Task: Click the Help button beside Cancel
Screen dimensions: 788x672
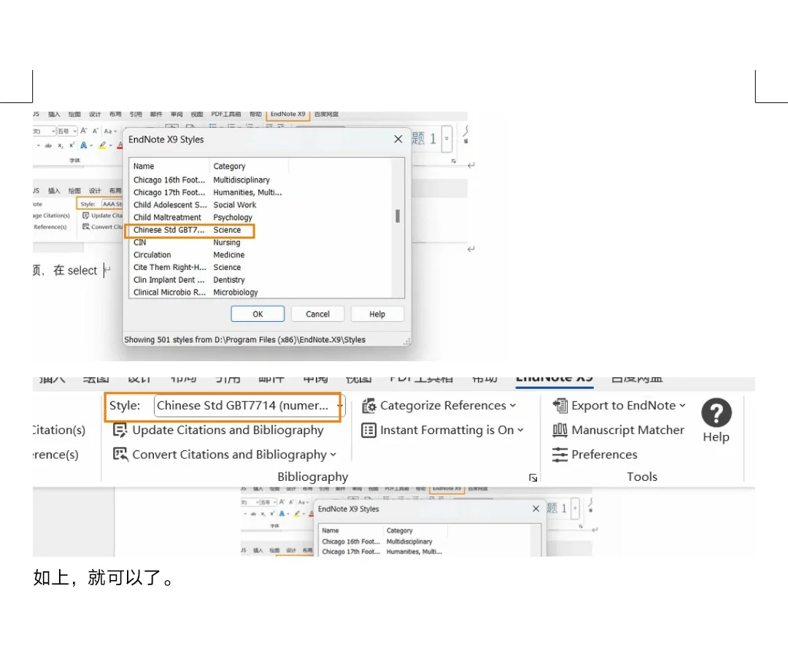Action: point(377,314)
